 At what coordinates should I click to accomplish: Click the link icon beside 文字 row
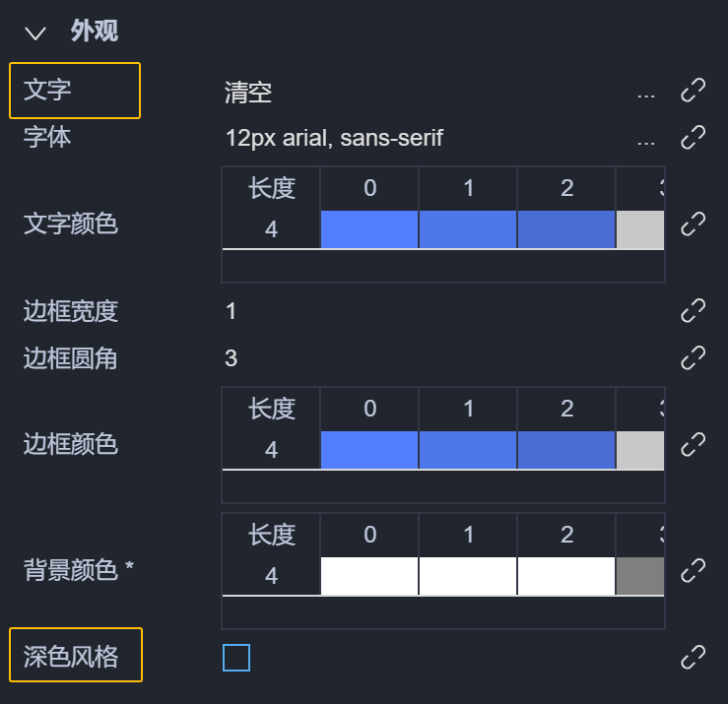click(694, 92)
